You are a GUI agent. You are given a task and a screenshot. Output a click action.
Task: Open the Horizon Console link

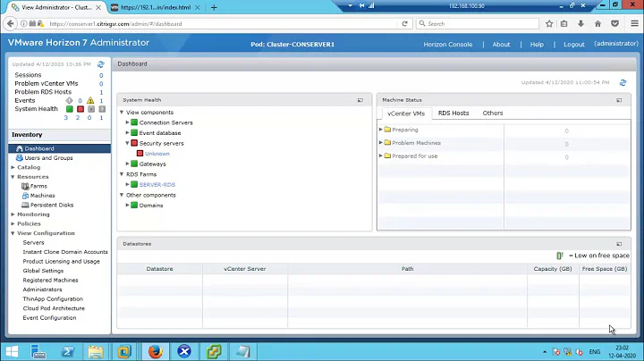coord(448,45)
